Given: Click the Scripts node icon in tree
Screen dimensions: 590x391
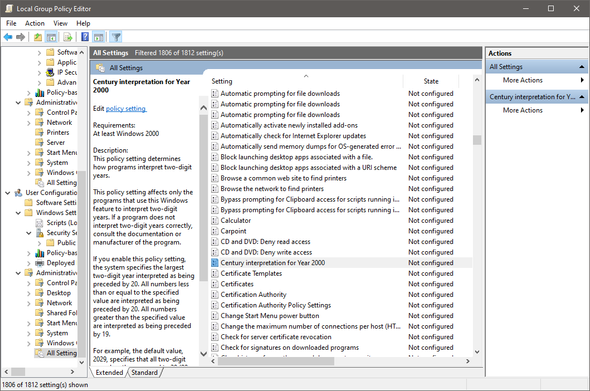Looking at the screenshot, I should [40, 223].
